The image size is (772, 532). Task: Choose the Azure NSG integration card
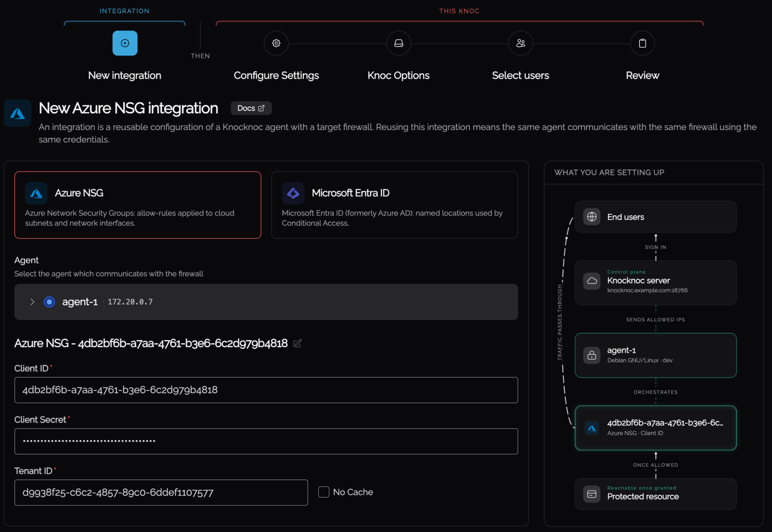point(138,205)
